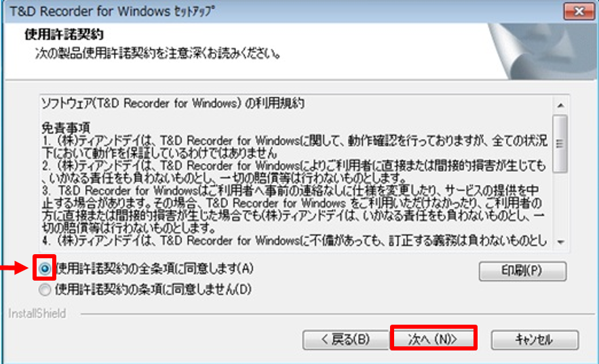This screenshot has width=599, height=364.
Task: Click the 使用許諾契約の条項に同意しません label
Action: pyautogui.click(x=153, y=289)
